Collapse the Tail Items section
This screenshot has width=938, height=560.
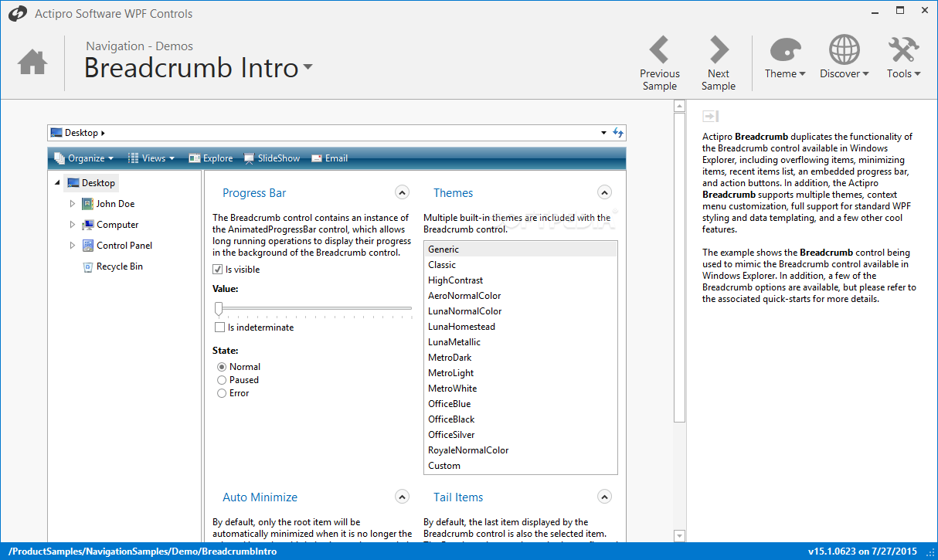605,497
